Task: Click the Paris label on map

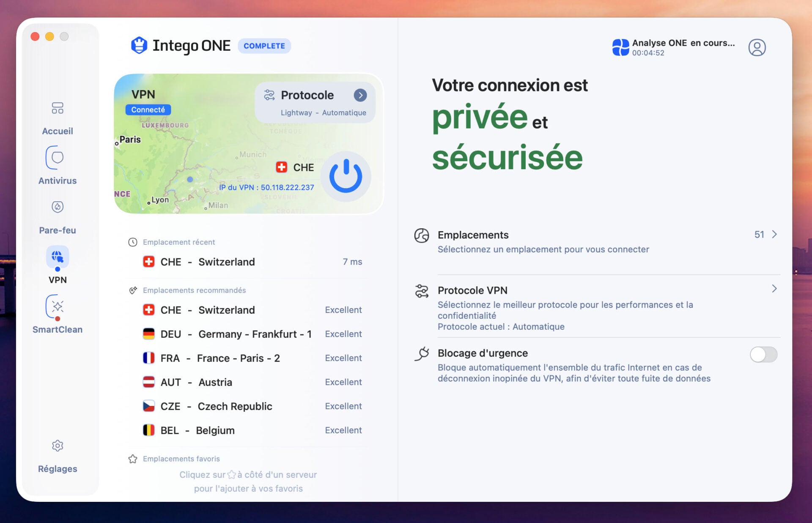Action: 130,140
